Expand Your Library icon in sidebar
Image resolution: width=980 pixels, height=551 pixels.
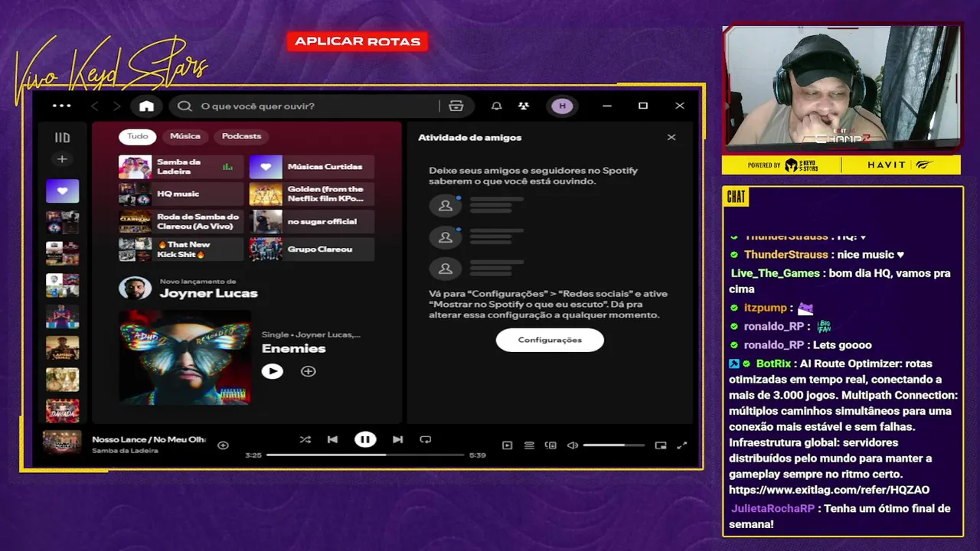[62, 138]
